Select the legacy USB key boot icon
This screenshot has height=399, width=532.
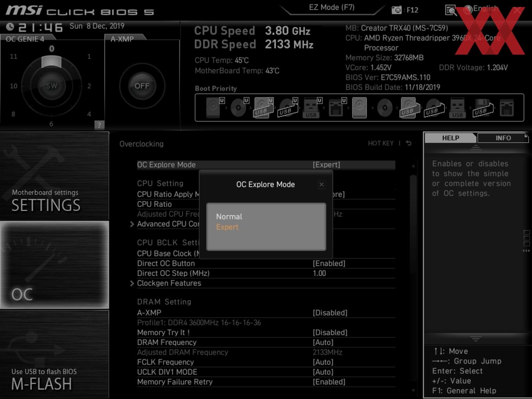(457, 108)
